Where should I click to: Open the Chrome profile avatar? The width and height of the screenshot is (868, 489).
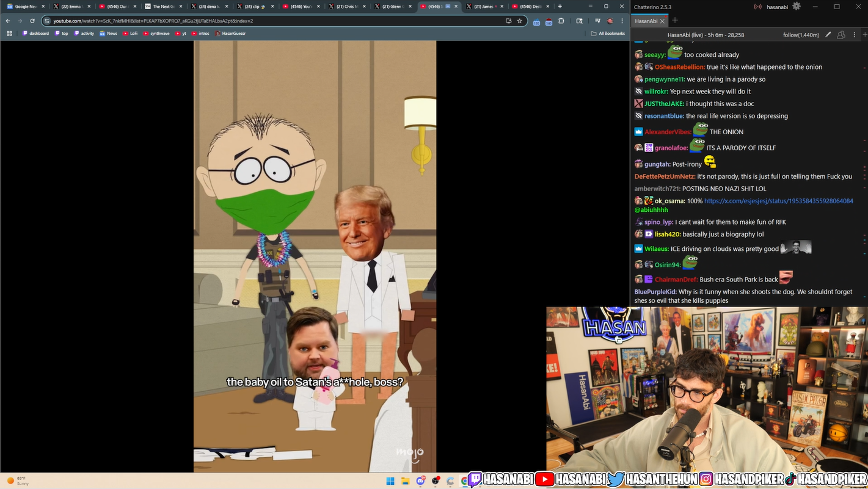click(610, 21)
